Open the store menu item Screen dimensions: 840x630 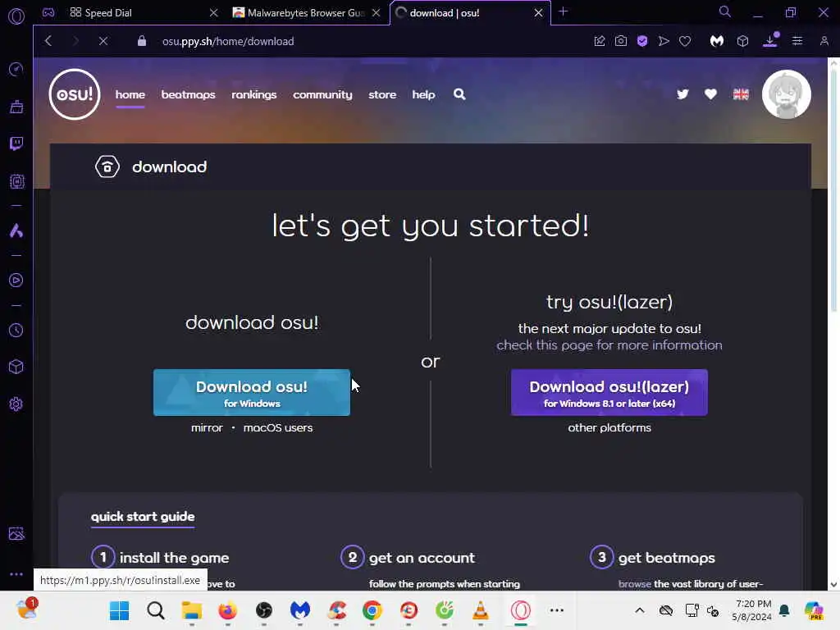tap(382, 94)
